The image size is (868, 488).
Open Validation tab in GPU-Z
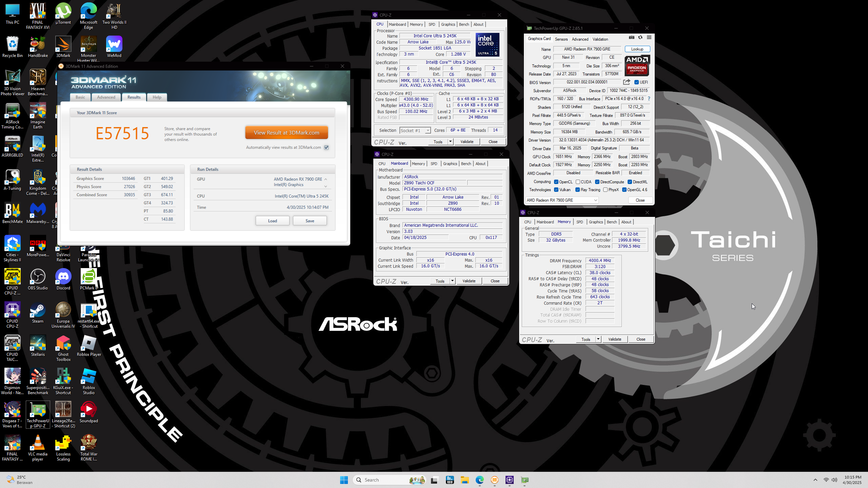(x=600, y=39)
